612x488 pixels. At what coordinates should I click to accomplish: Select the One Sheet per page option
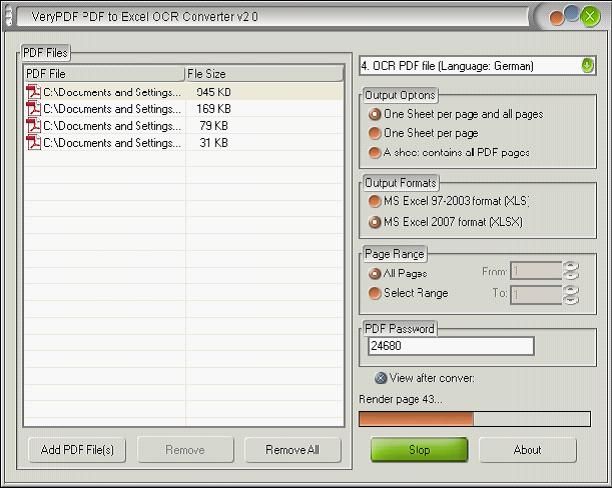pos(423,133)
